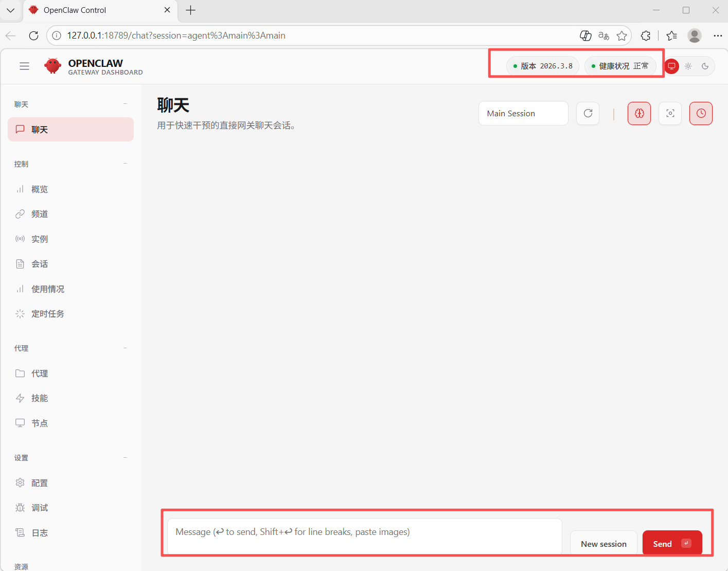
Task: Collapse the 代理 sidebar section
Action: click(x=125, y=348)
